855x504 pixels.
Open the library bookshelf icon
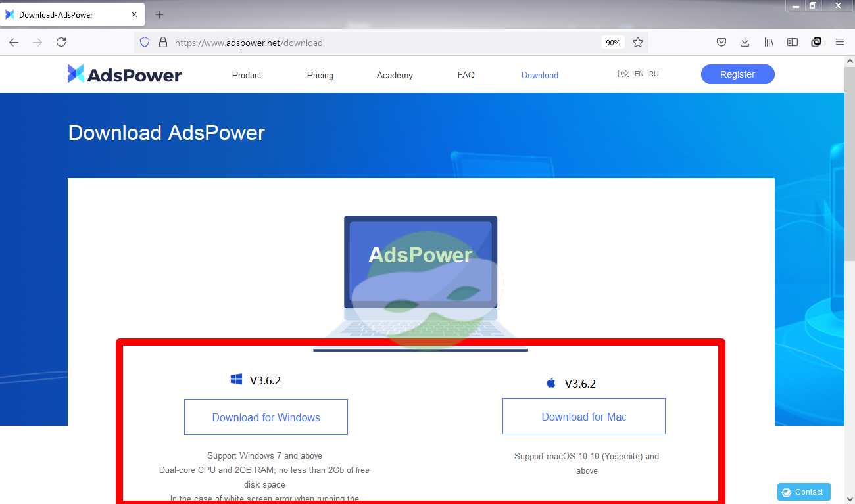(x=769, y=42)
